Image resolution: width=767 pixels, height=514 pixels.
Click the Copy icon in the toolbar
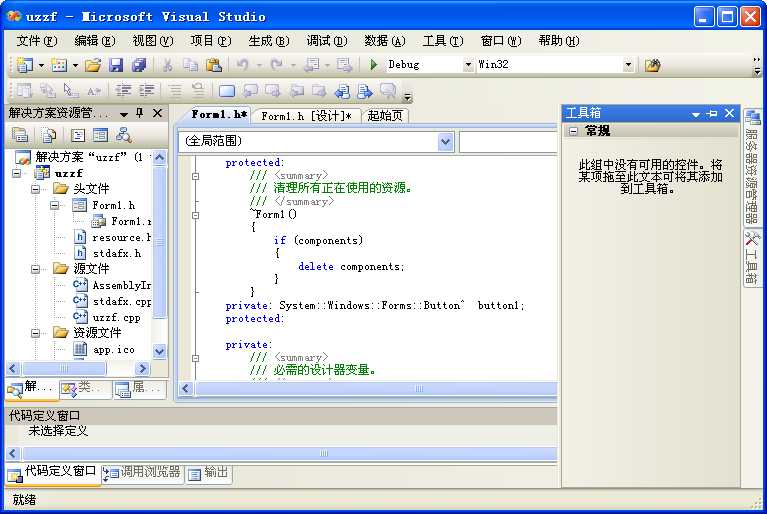(x=190, y=65)
